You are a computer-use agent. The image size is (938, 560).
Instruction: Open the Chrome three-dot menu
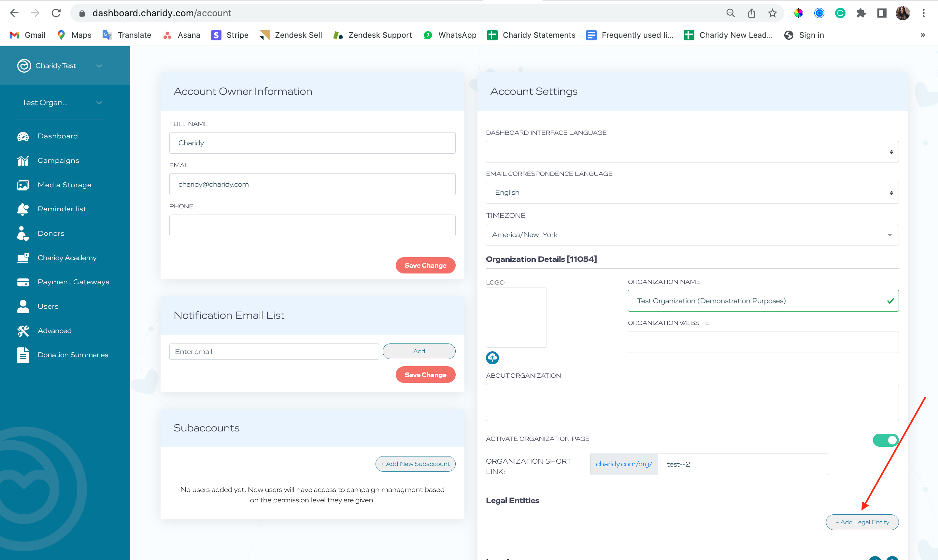pyautogui.click(x=923, y=13)
